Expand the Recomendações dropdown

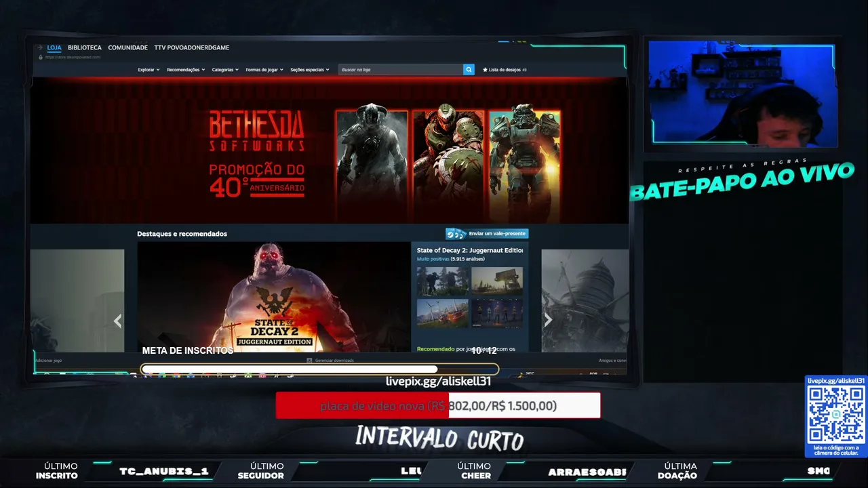[186, 70]
